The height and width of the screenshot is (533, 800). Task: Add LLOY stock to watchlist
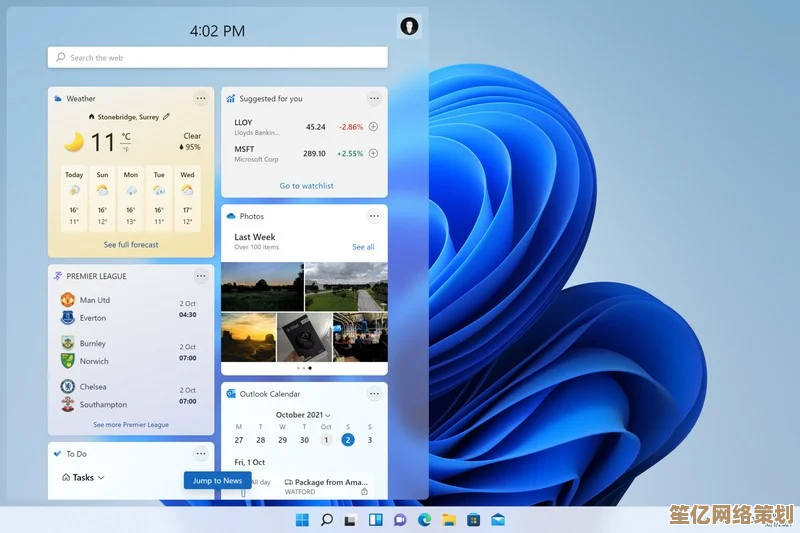pos(373,127)
